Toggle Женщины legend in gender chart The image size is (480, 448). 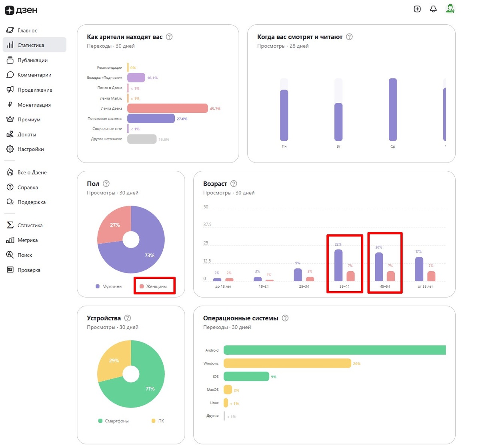coord(153,286)
